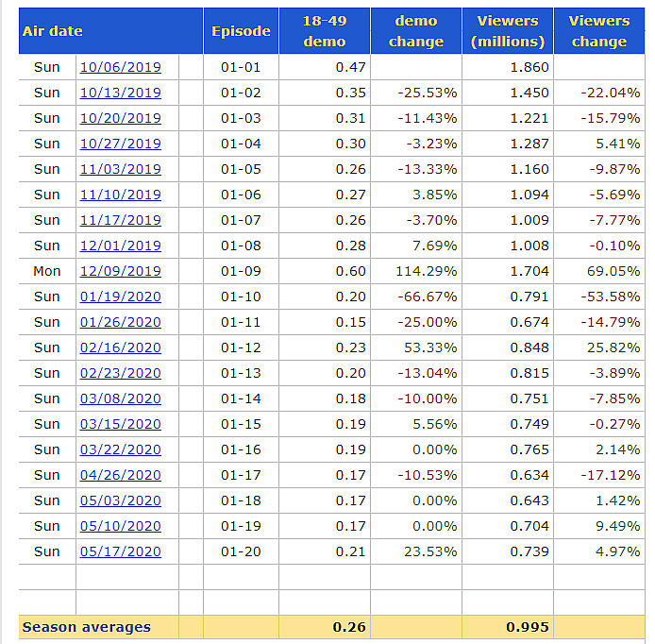Open the 11/17/2019 episode date link
The height and width of the screenshot is (644, 655).
pyautogui.click(x=120, y=220)
